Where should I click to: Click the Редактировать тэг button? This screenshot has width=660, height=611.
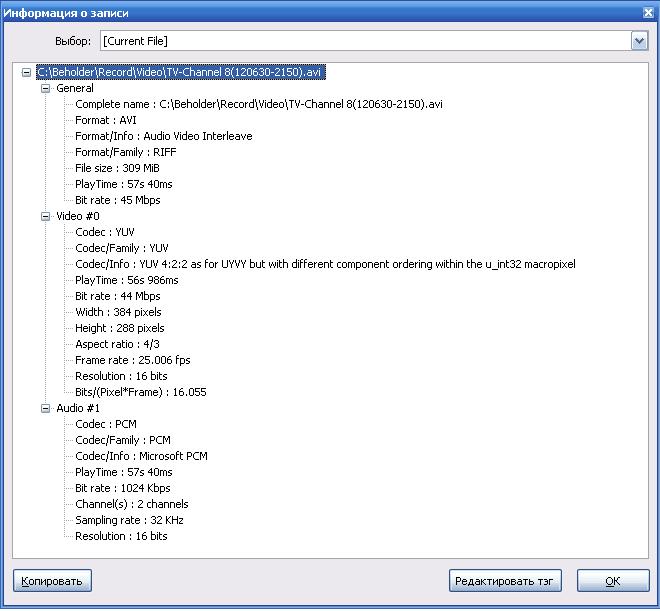pos(506,581)
